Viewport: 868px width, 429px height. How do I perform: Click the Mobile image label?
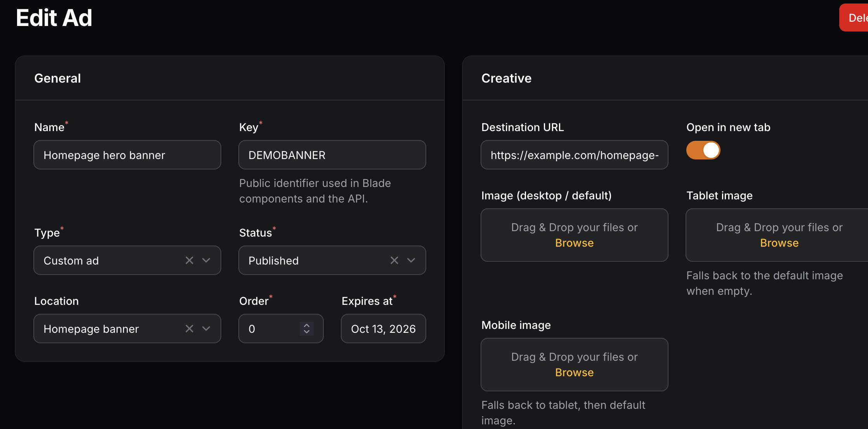[516, 325]
